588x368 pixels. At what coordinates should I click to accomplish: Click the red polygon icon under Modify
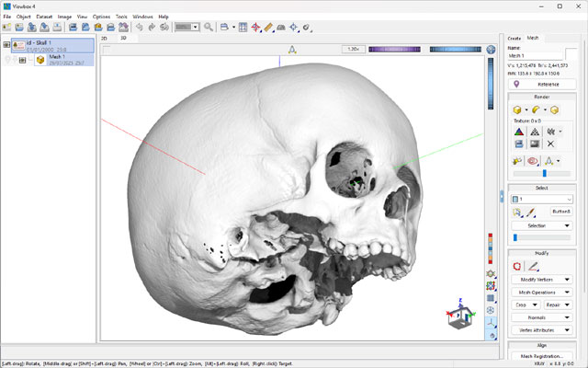516,266
